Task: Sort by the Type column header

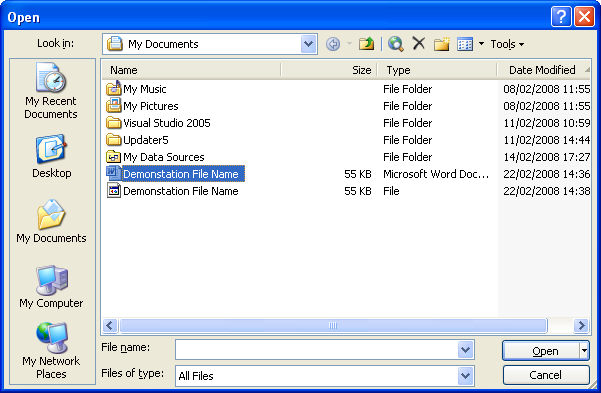Action: [x=437, y=70]
